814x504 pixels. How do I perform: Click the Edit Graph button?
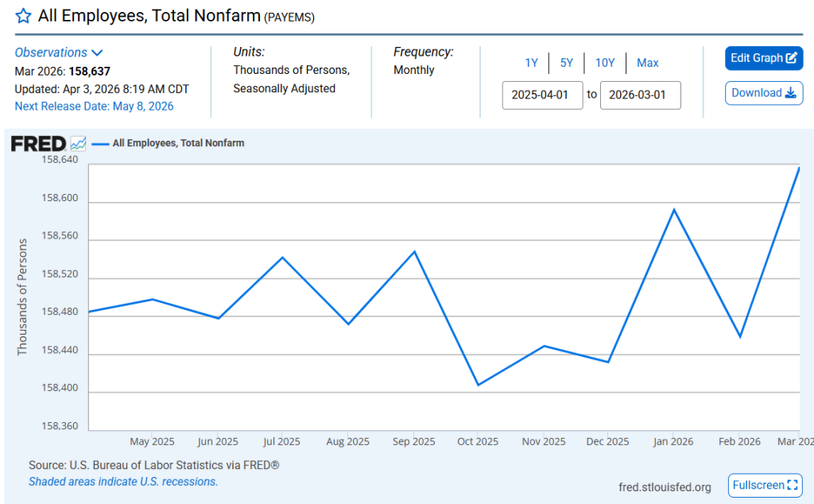pos(764,58)
